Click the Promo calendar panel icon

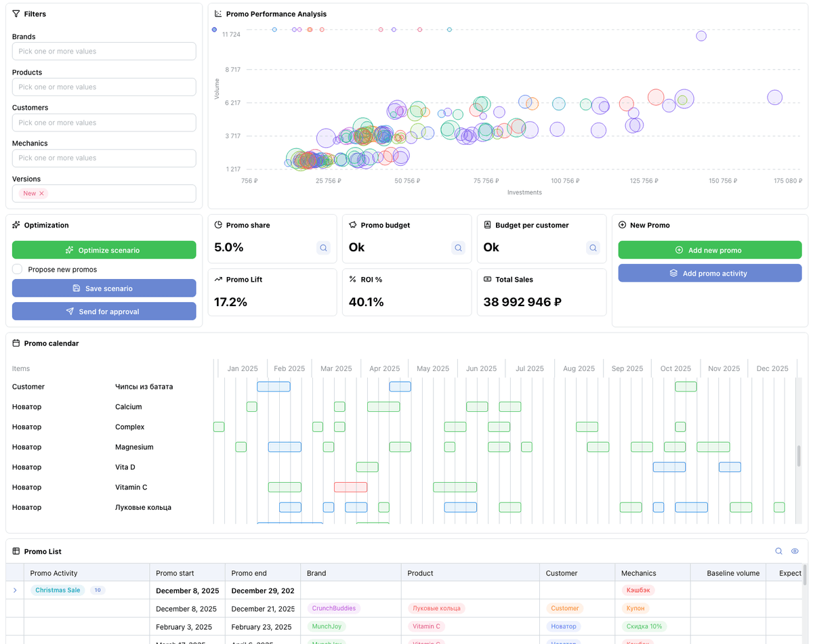15,343
